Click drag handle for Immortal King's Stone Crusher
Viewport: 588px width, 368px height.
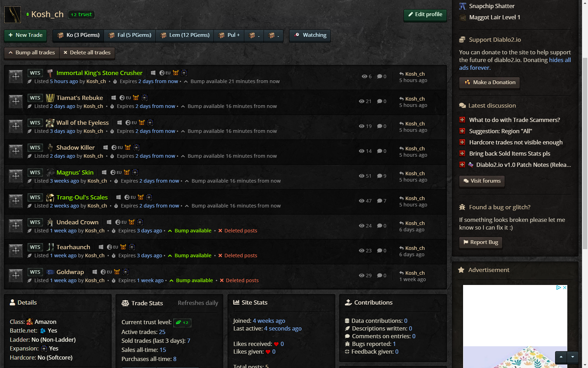16,76
